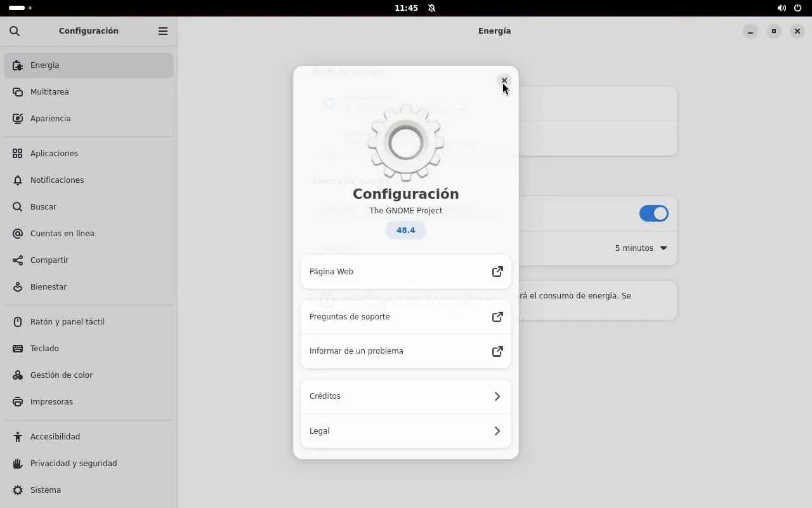Open Informar de un problema link
Viewport: 812px width, 508px height.
point(406,351)
